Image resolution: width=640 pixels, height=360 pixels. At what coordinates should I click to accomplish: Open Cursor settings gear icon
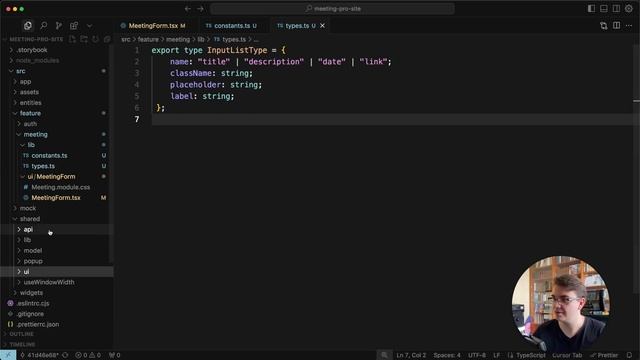click(x=629, y=9)
